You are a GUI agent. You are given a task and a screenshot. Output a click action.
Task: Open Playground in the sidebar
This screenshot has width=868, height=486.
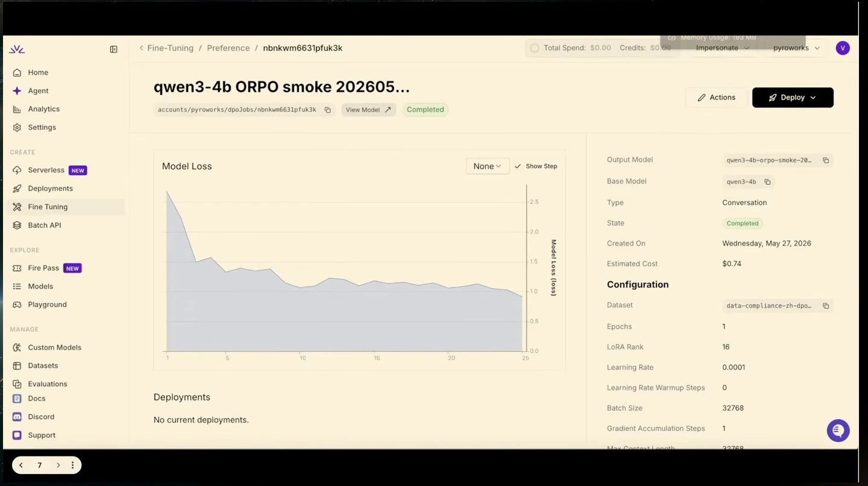click(47, 305)
